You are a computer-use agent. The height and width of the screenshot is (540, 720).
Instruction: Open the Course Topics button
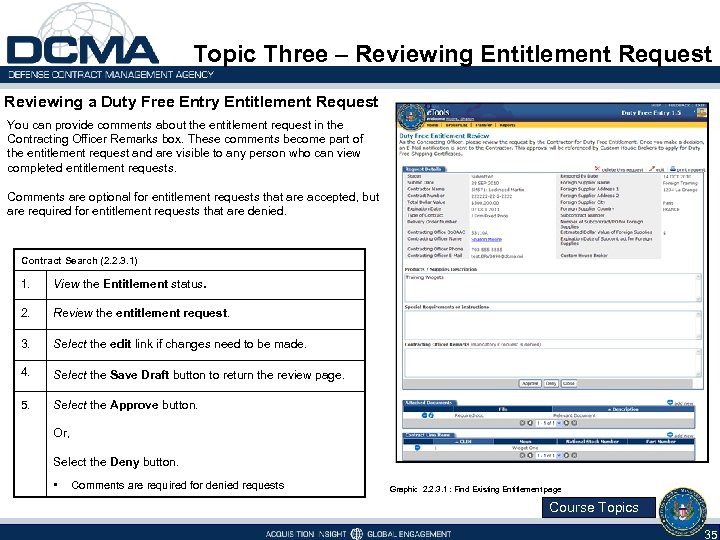click(x=598, y=507)
